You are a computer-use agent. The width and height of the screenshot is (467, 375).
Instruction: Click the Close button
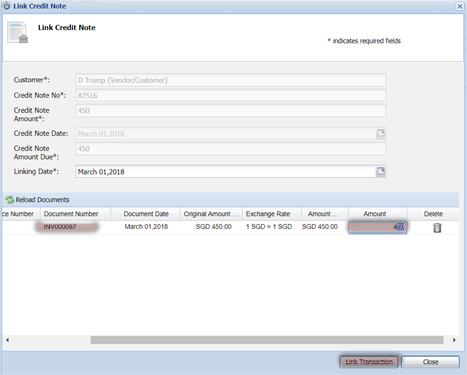(x=430, y=362)
